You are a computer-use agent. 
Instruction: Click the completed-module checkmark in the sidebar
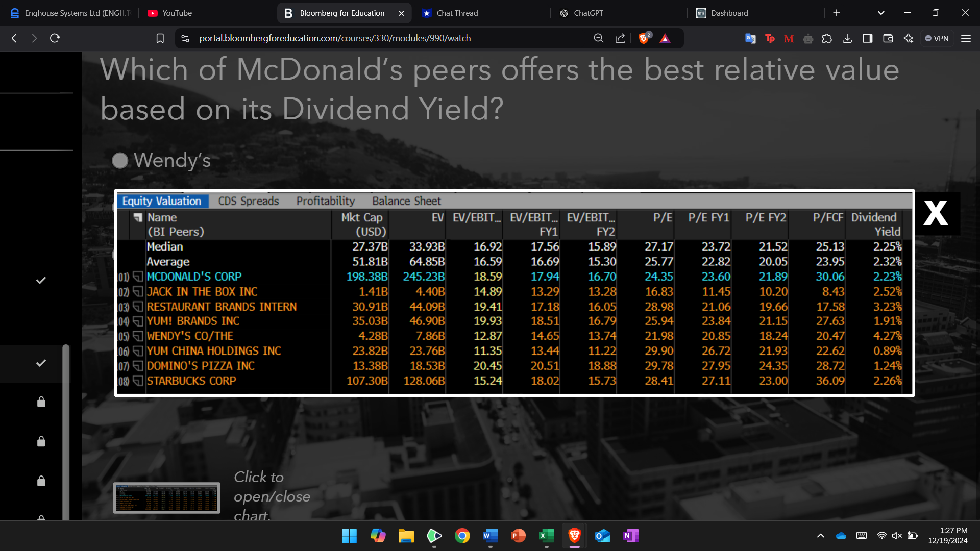40,280
